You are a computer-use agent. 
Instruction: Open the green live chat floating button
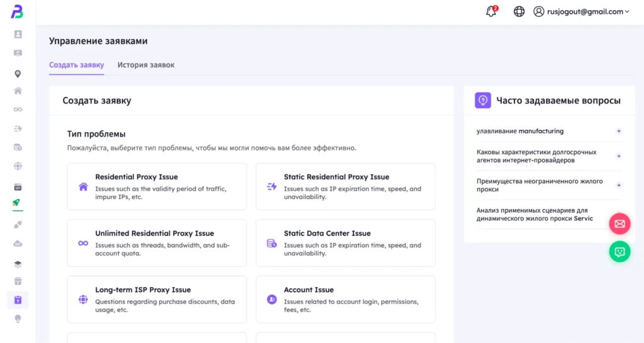click(x=619, y=252)
